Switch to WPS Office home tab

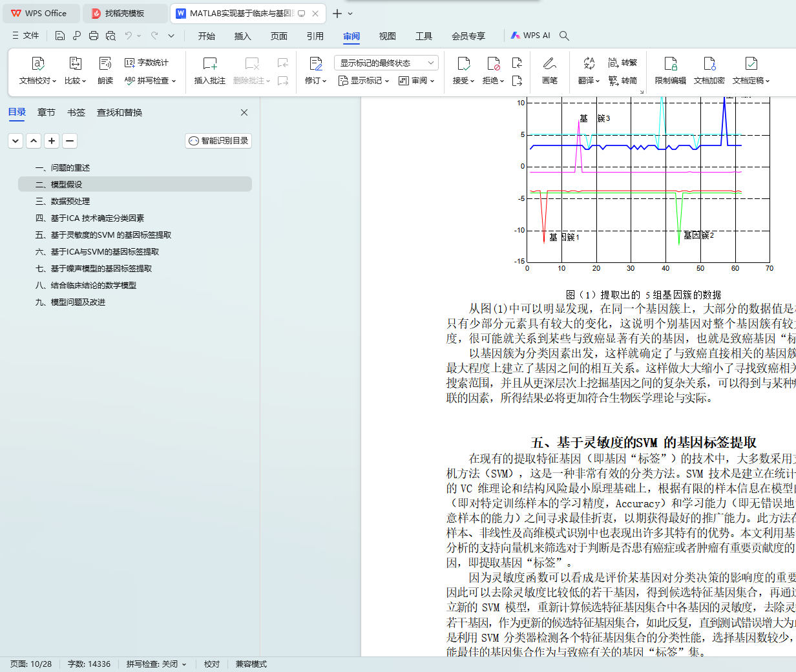[x=40, y=13]
